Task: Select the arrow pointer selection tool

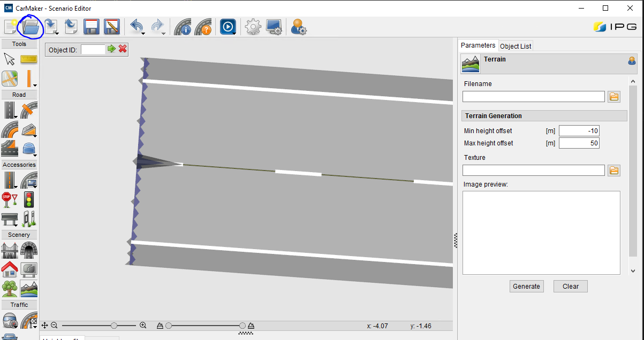Action: click(9, 59)
